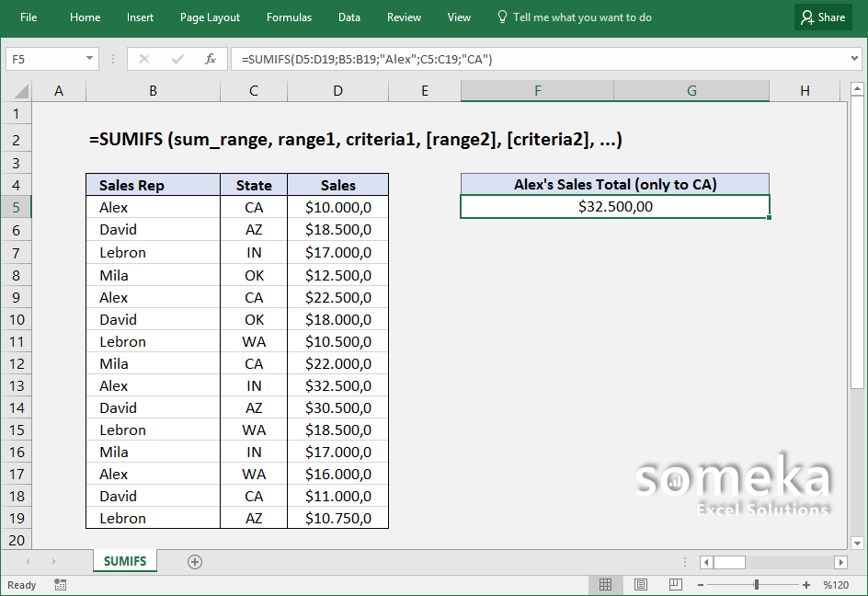Image resolution: width=868 pixels, height=596 pixels.
Task: Select cell D13 showing $32.500,0
Action: 337,385
